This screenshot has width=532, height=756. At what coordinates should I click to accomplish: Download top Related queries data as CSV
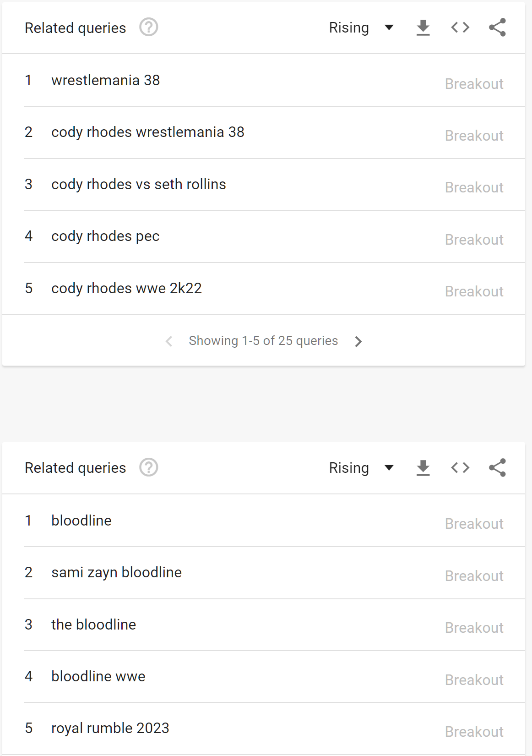(423, 28)
